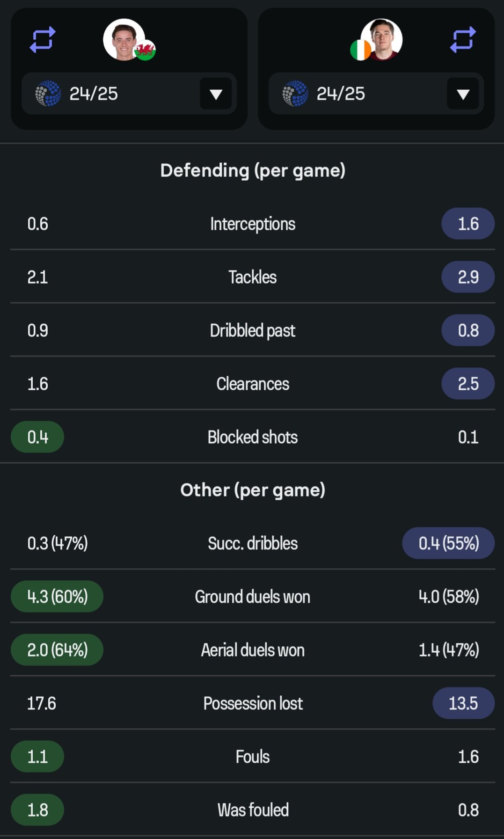Open the left 24/25 season selector
Viewport: 504px width, 839px height.
pos(129,94)
